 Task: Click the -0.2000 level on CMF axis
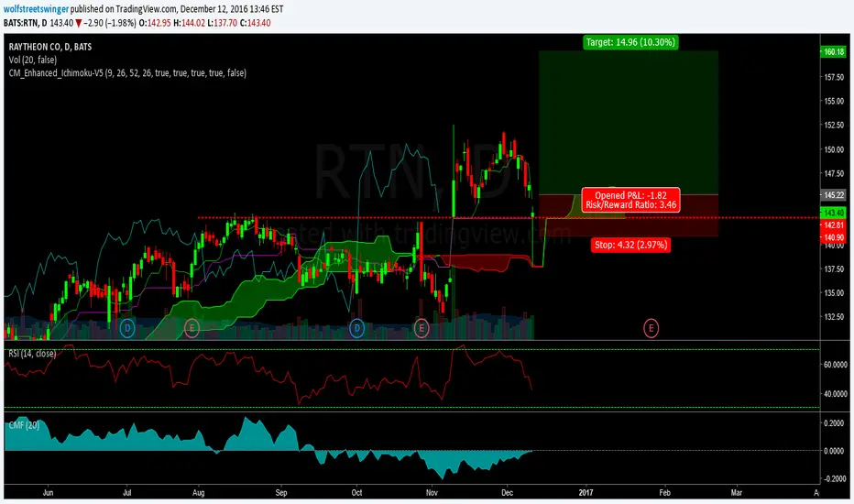[x=835, y=479]
